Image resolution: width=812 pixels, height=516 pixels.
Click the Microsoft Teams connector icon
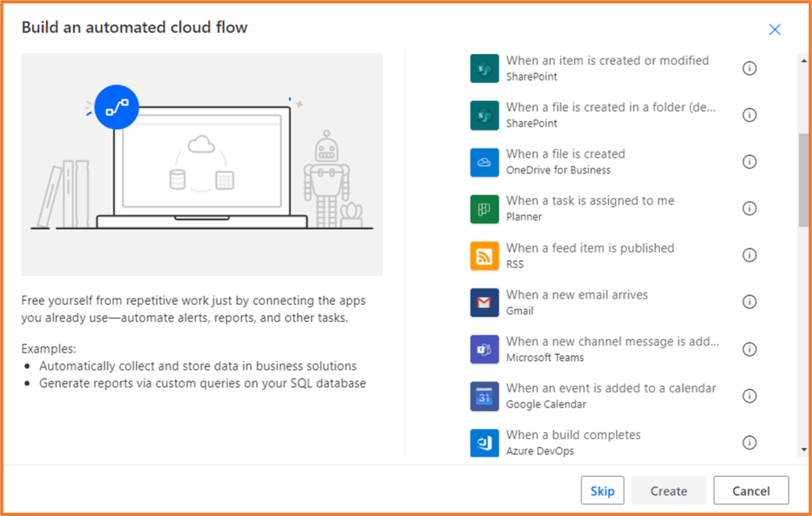click(484, 349)
